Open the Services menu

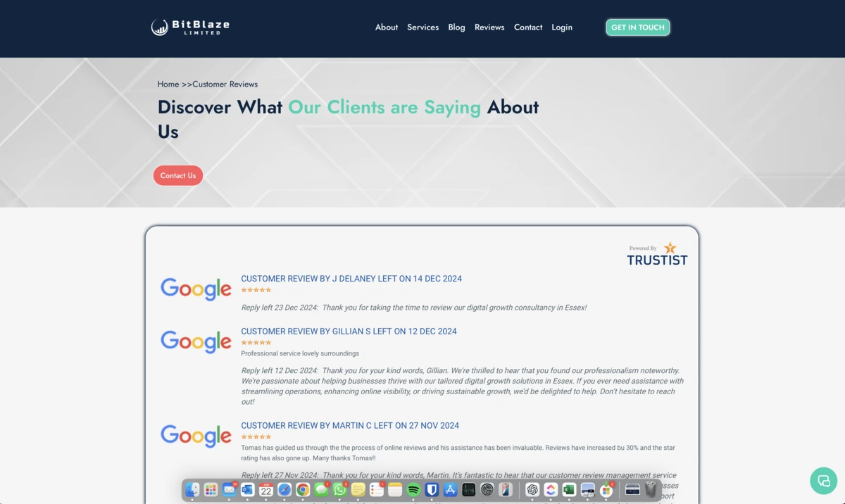coord(423,27)
